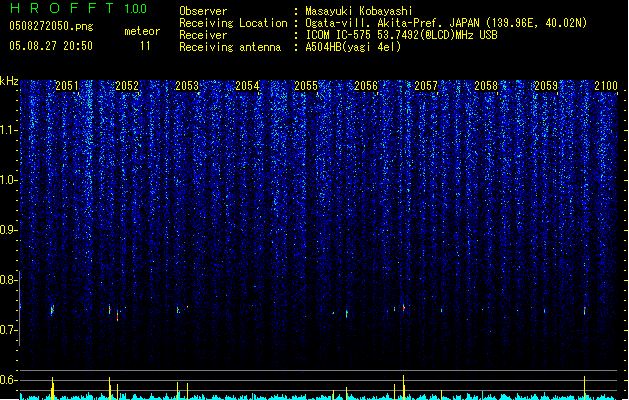The height and width of the screenshot is (400, 629).
Task: Select the file name 0508272050.png
Action: coord(51,26)
